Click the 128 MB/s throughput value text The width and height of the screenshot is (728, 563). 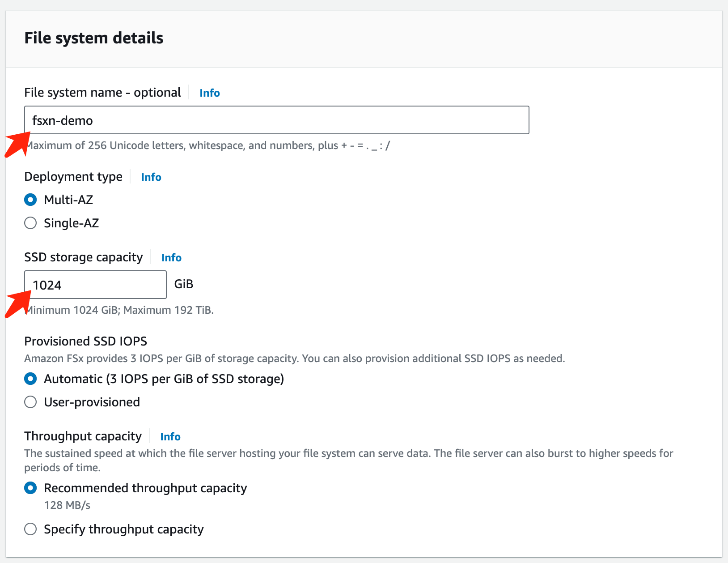click(67, 505)
